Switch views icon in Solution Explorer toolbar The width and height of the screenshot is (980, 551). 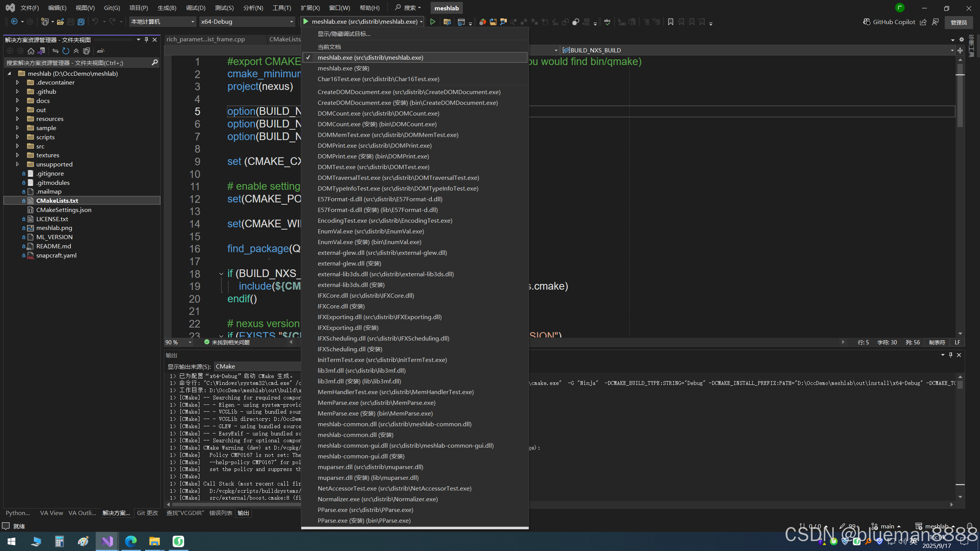coord(42,51)
